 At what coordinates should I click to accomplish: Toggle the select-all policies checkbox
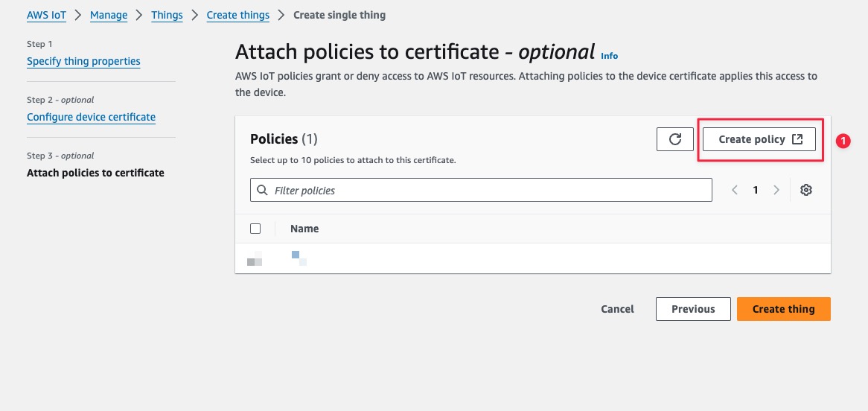(255, 229)
